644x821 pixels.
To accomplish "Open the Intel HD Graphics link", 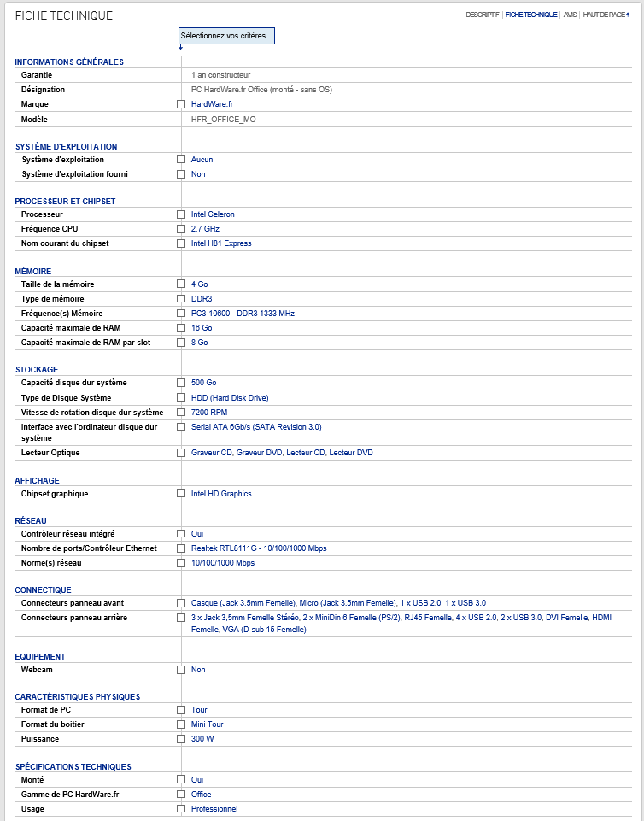I will point(221,493).
